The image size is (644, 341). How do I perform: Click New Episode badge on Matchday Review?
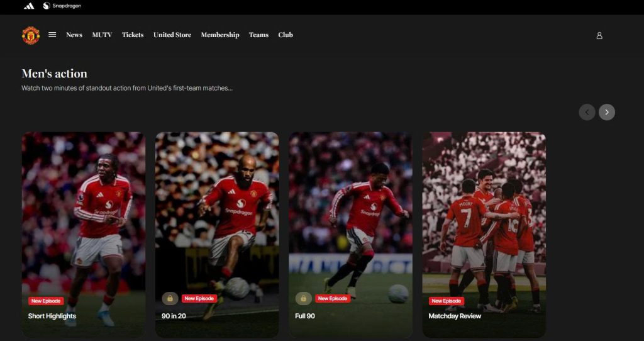click(447, 301)
